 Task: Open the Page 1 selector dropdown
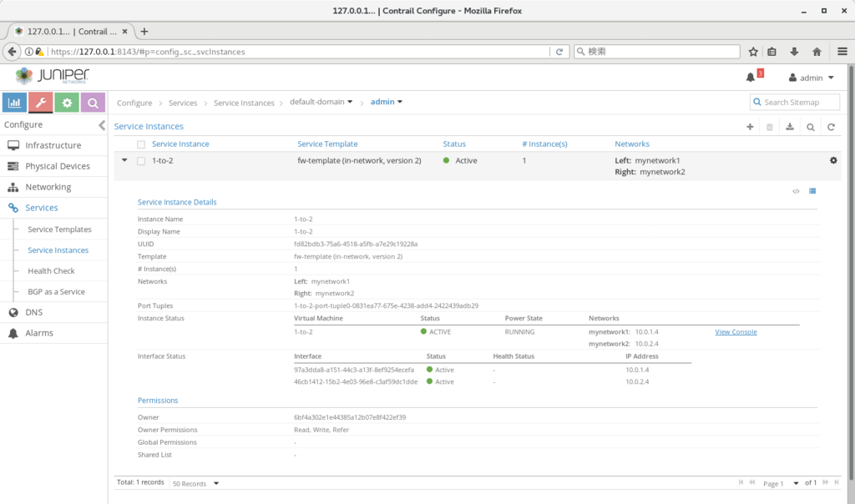click(x=781, y=483)
